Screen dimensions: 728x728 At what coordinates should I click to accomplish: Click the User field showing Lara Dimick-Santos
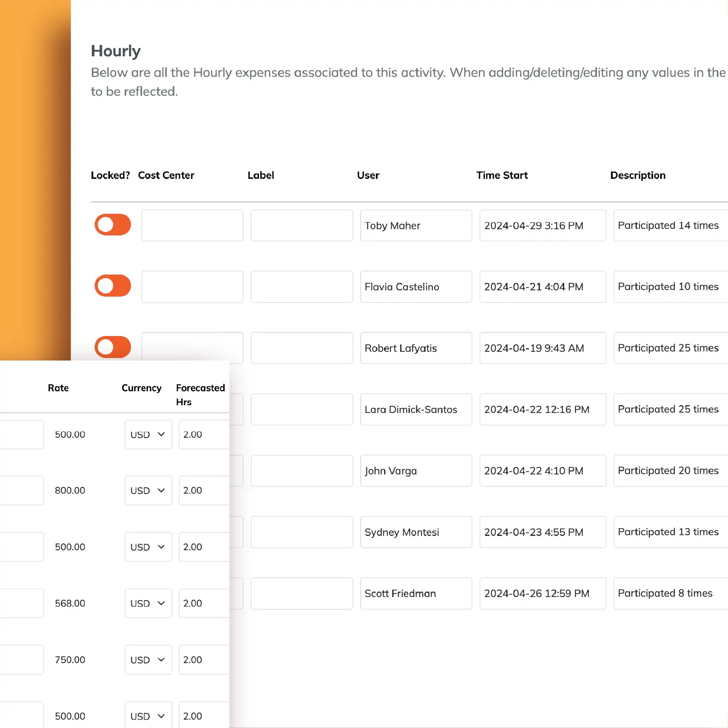point(416,409)
